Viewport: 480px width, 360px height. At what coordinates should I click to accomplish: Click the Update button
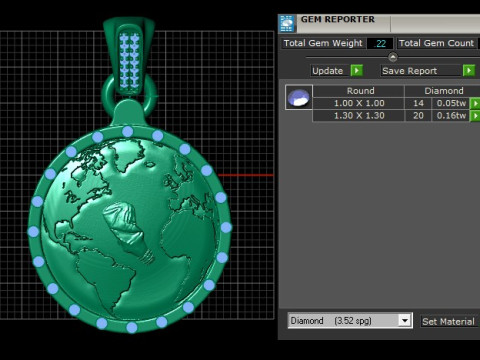click(x=330, y=71)
